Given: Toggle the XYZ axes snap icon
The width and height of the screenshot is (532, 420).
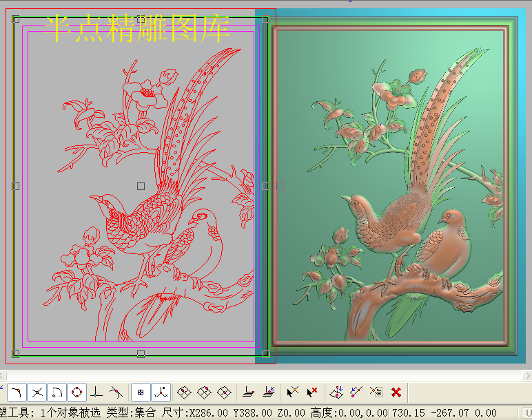Looking at the screenshot, I should [x=161, y=393].
